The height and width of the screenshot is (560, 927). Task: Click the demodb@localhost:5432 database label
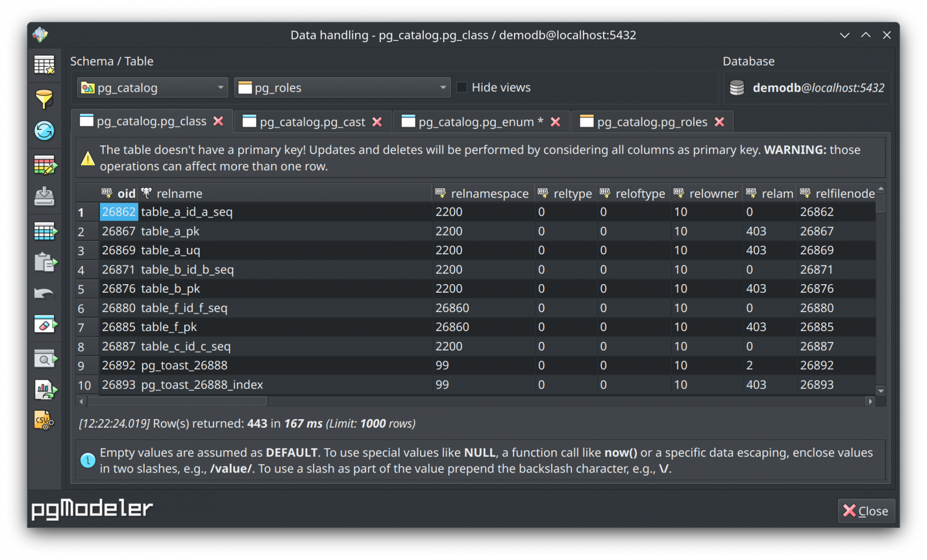click(819, 88)
